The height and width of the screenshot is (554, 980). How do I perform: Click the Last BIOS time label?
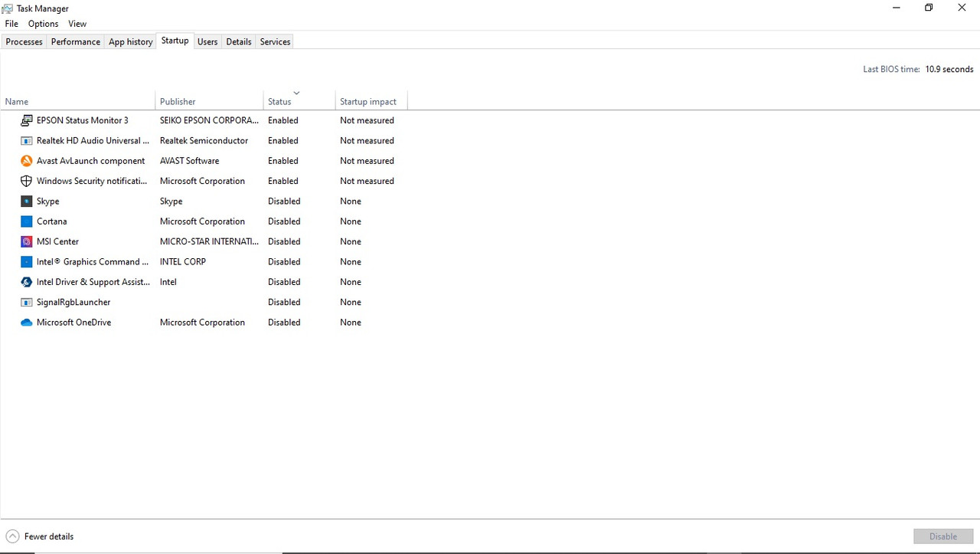click(891, 69)
